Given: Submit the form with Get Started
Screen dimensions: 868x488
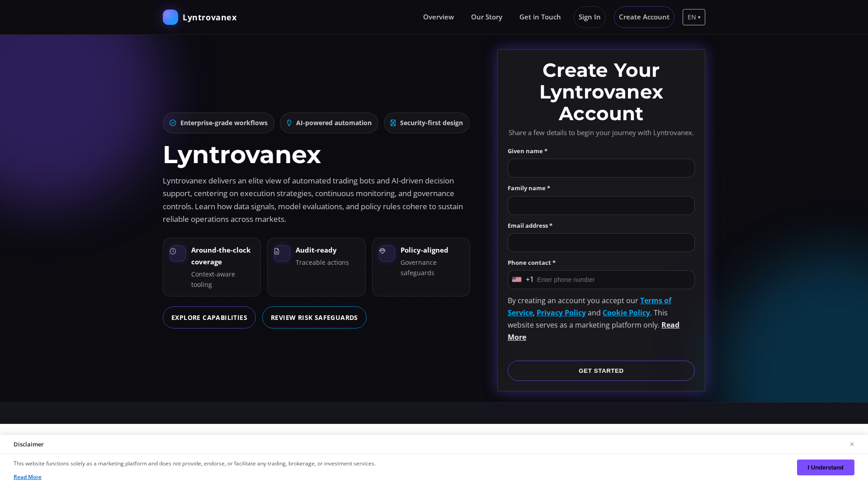Looking at the screenshot, I should [x=601, y=371].
